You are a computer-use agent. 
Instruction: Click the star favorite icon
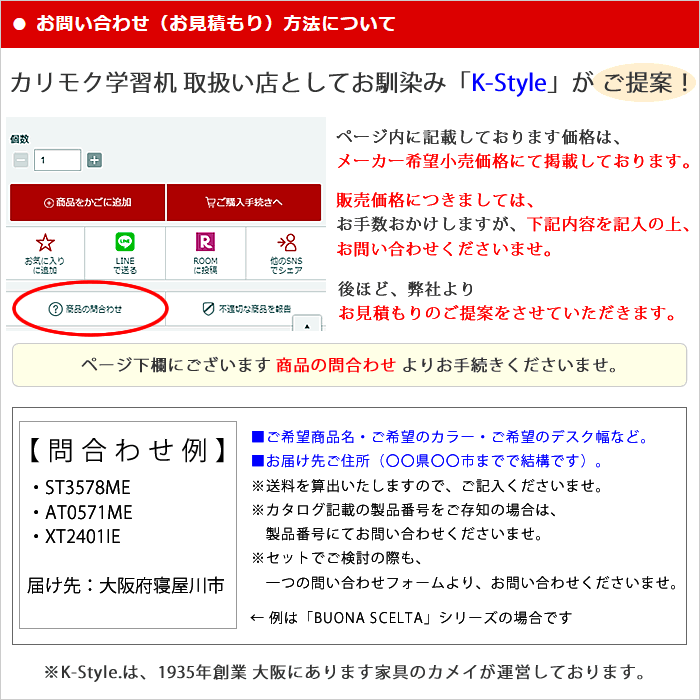[x=45, y=243]
